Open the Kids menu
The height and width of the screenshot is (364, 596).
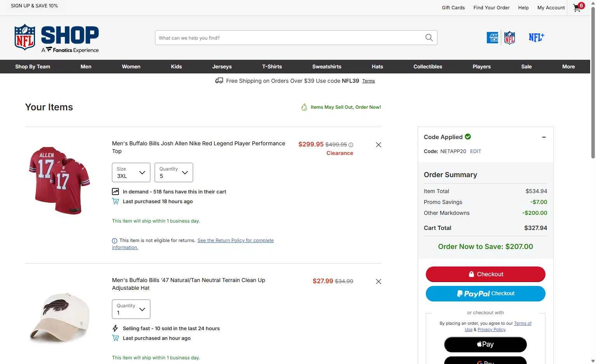point(176,66)
